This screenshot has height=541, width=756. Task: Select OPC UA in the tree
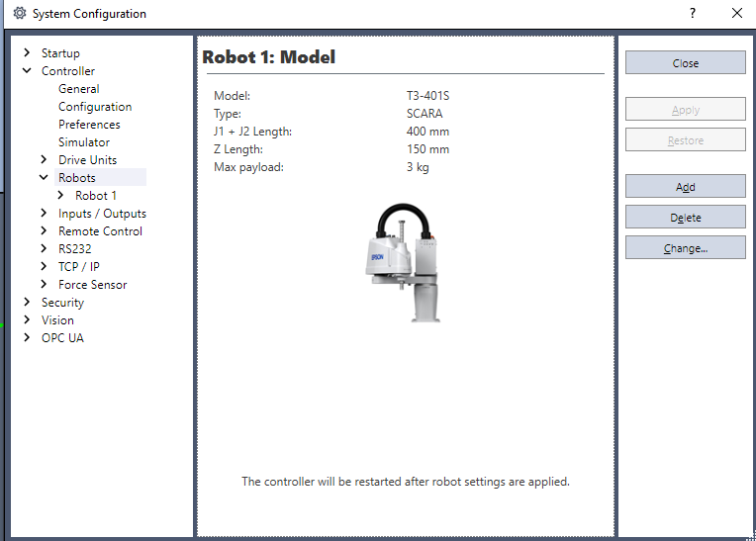pyautogui.click(x=62, y=338)
